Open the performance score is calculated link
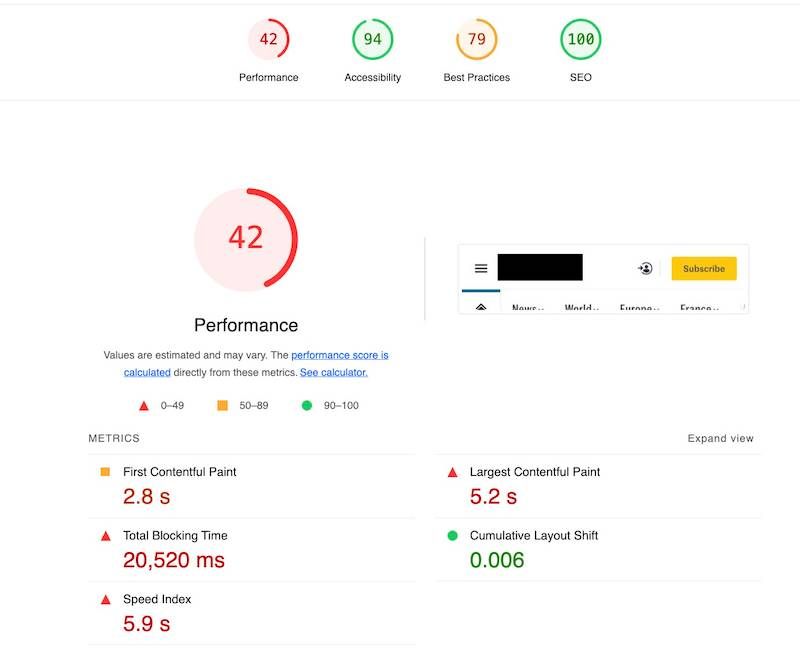800x649 pixels. coord(339,355)
